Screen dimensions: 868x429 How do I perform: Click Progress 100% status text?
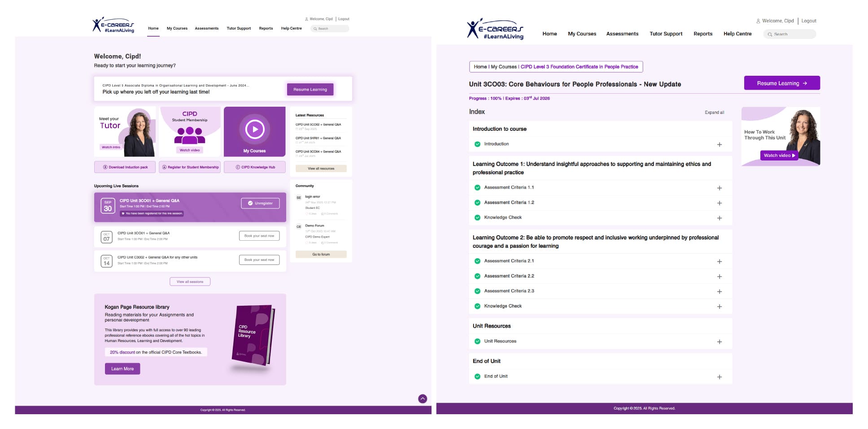click(485, 98)
